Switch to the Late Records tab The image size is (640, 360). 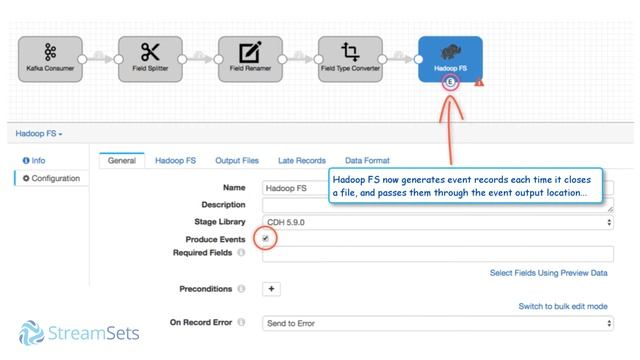click(x=302, y=160)
